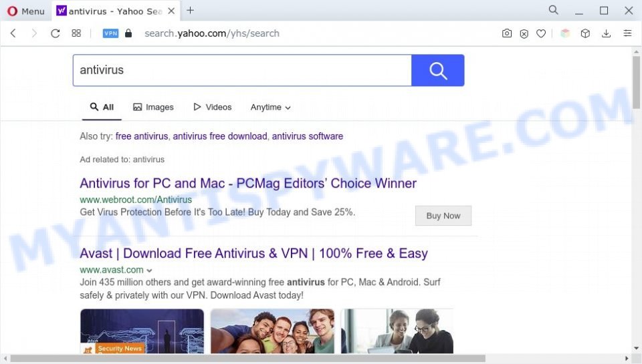642x364 pixels.
Task: Open the 'free antivirus' suggestion link
Action: pos(142,136)
